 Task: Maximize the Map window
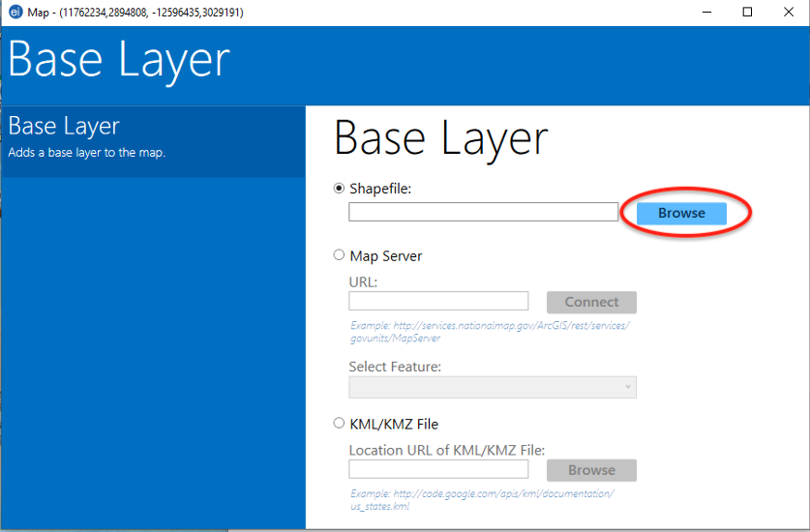tap(747, 12)
